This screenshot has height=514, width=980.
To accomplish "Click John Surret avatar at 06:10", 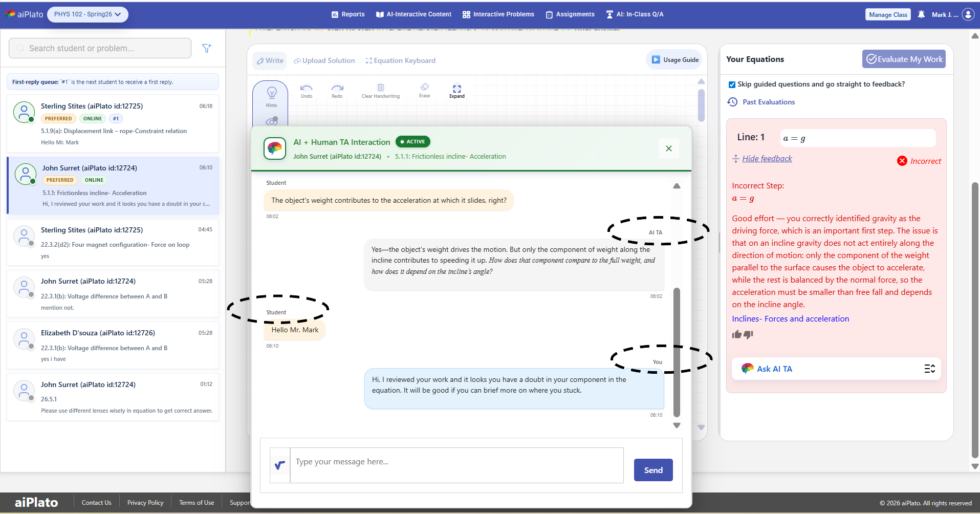I will (26, 174).
